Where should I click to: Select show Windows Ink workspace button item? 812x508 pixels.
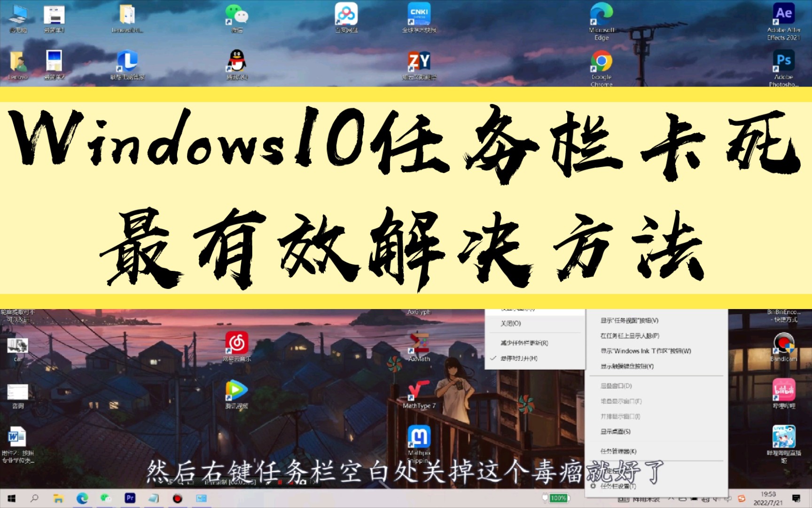pos(656,351)
